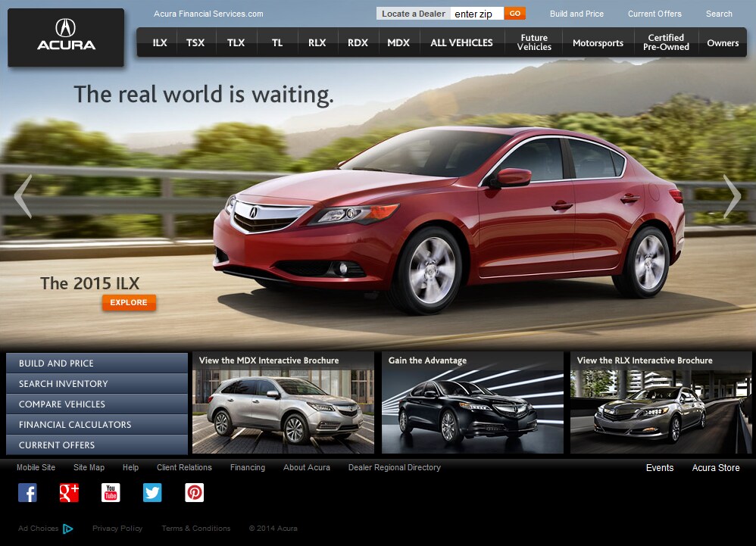The image size is (756, 546).
Task: Select BUILD AND PRICE in the side panel
Action: coord(97,363)
